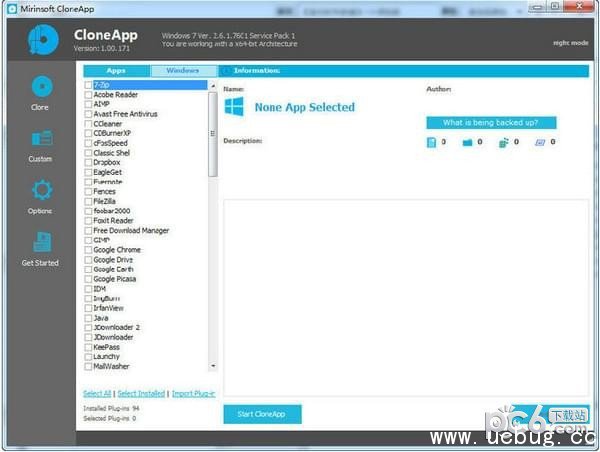
Task: Check the Adobe Reader checkbox
Action: point(88,95)
